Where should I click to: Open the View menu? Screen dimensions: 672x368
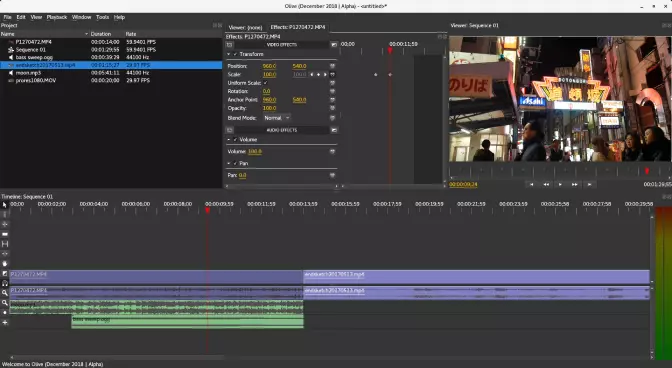tap(36, 17)
